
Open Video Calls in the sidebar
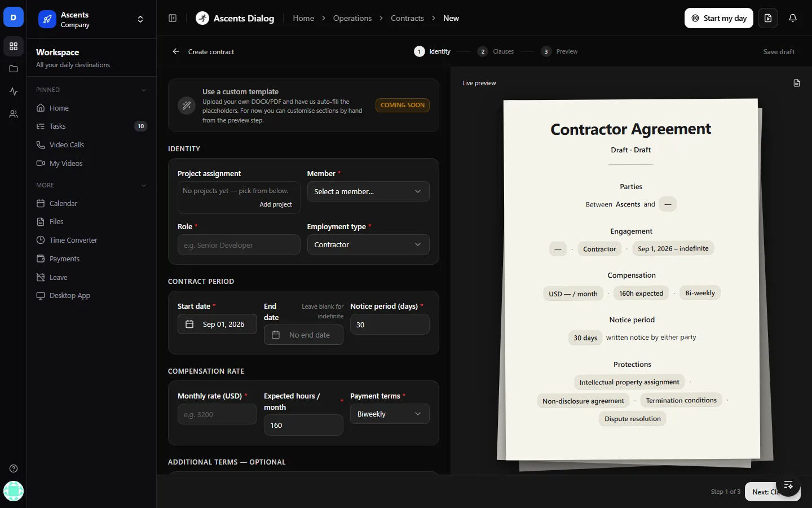91,145
